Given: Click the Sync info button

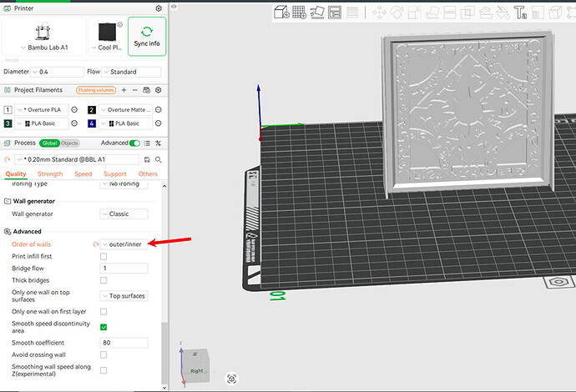Looking at the screenshot, I should pyautogui.click(x=147, y=37).
